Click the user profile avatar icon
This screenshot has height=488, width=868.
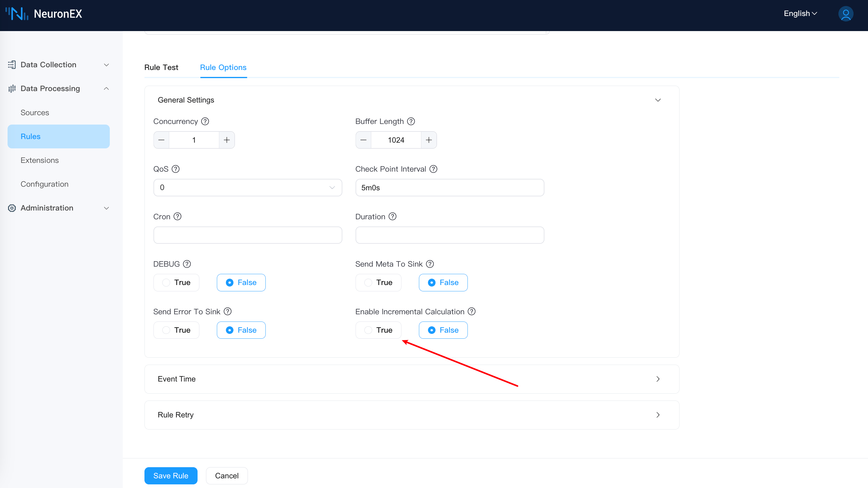(845, 14)
